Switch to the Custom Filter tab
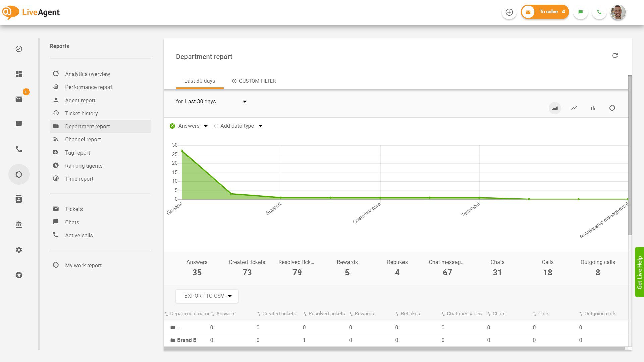The width and height of the screenshot is (644, 362). pos(254,81)
